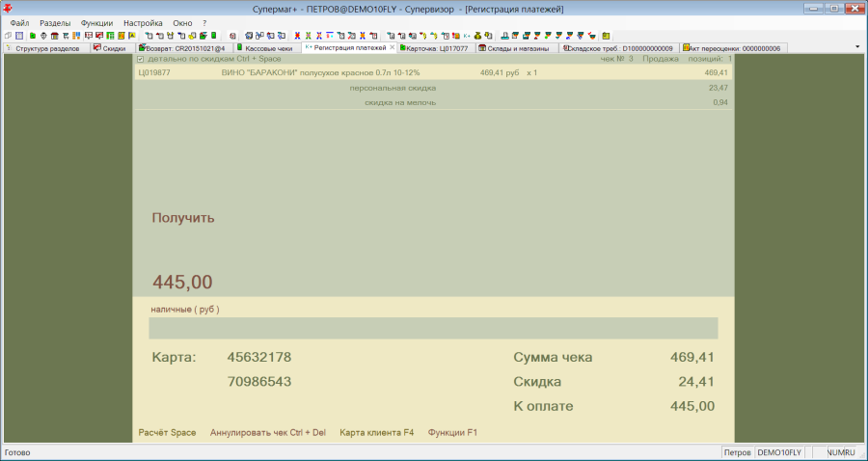The image size is (868, 461).
Task: Click the cash amount input field
Action: click(x=433, y=328)
